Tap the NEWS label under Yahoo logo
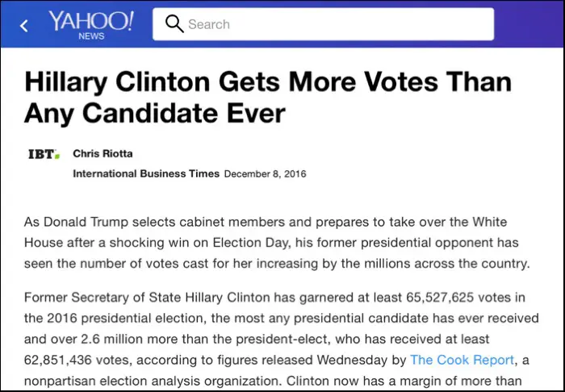Image resolution: width=565 pixels, height=392 pixels. (x=91, y=36)
